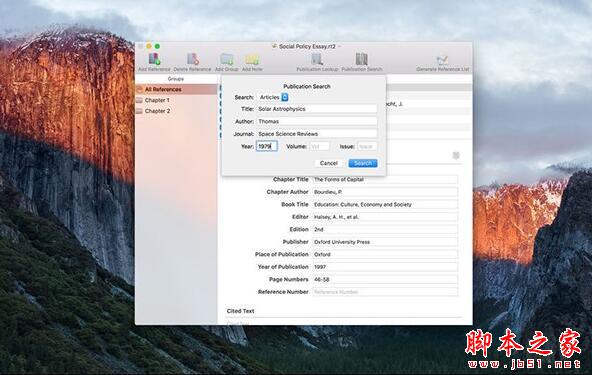The image size is (592, 375).
Task: Click the Title field containing Solar Astrophysics
Action: pos(317,109)
